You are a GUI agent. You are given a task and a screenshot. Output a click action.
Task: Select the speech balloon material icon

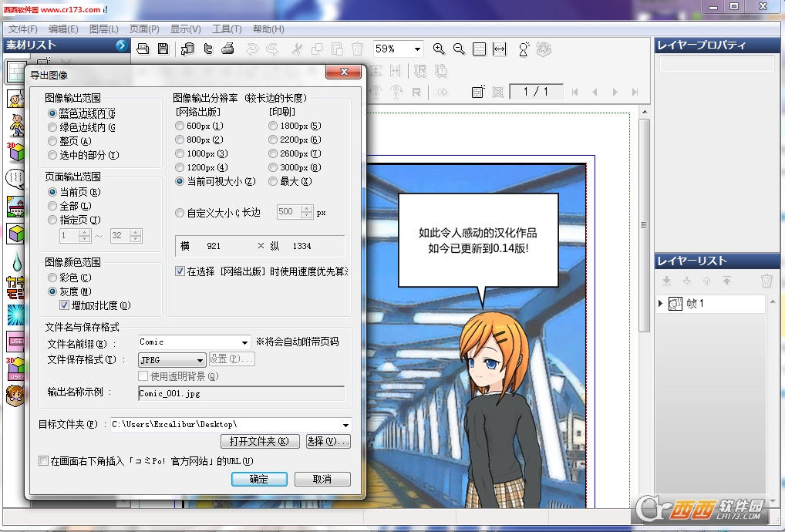coord(15,178)
